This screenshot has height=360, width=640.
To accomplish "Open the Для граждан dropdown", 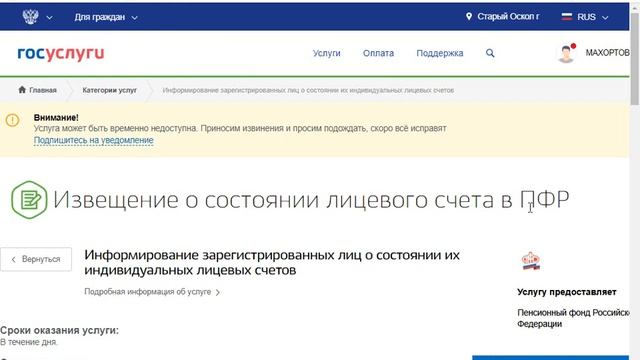I will click(106, 17).
